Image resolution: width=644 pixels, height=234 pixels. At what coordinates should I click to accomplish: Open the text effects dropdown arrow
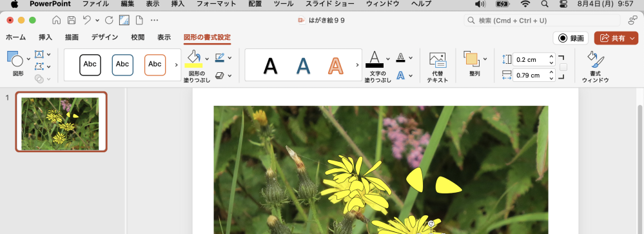(x=411, y=75)
